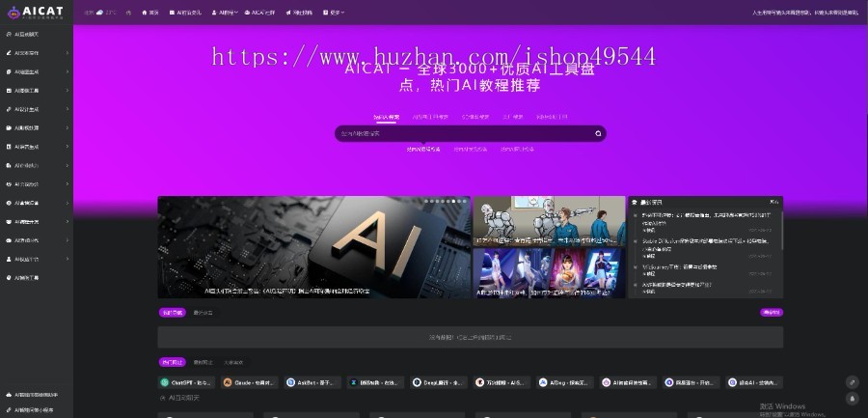868x418 pixels.
Task: Click the purple 我的导航 pill
Action: (173, 313)
